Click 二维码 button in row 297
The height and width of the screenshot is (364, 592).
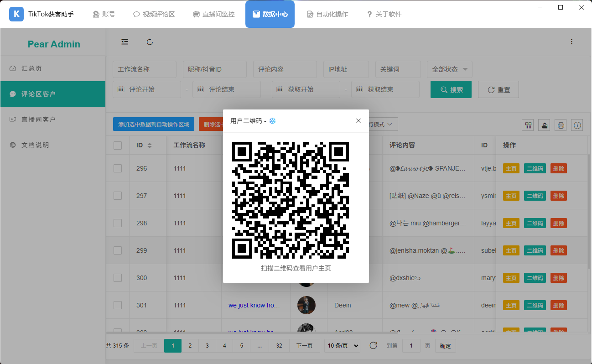[535, 196]
